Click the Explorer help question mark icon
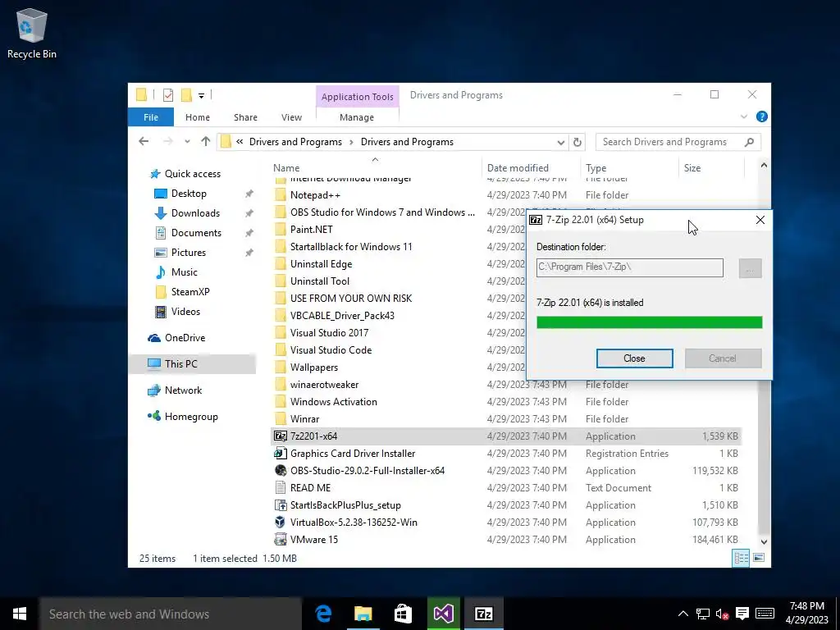The image size is (840, 630). (x=761, y=116)
